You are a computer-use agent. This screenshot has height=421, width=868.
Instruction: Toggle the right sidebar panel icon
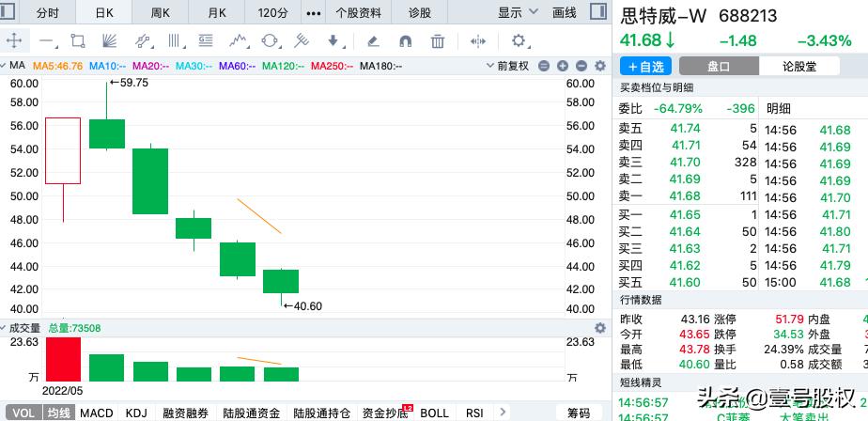pyautogui.click(x=597, y=11)
